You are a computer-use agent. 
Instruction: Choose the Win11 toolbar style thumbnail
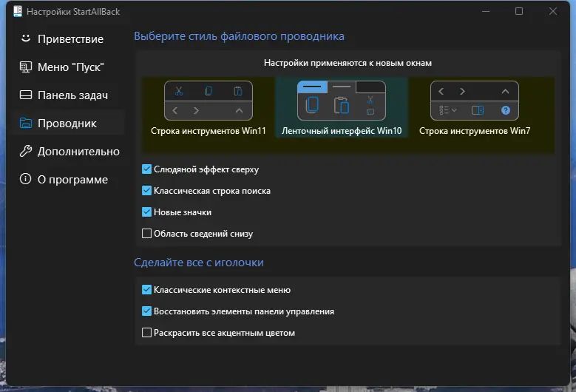pos(209,101)
